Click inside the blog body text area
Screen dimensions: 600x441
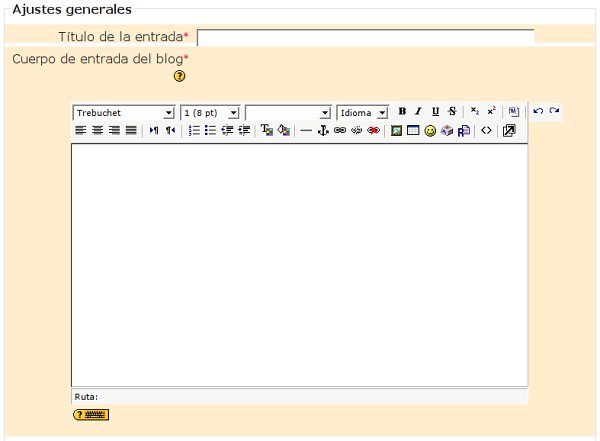(300, 265)
